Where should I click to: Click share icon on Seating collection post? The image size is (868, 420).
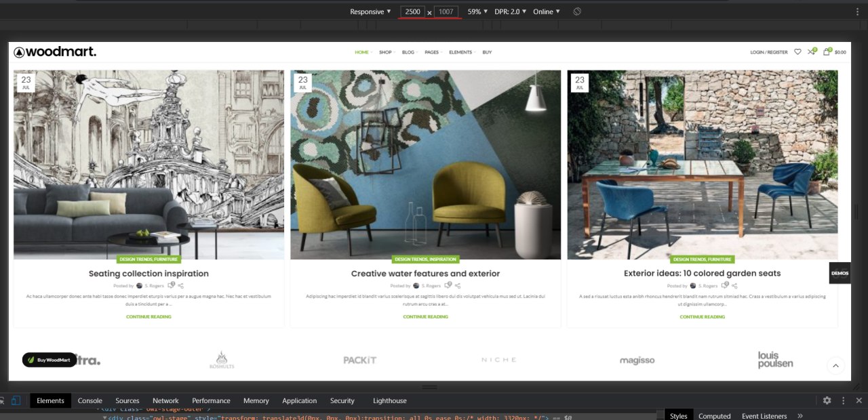(x=181, y=286)
